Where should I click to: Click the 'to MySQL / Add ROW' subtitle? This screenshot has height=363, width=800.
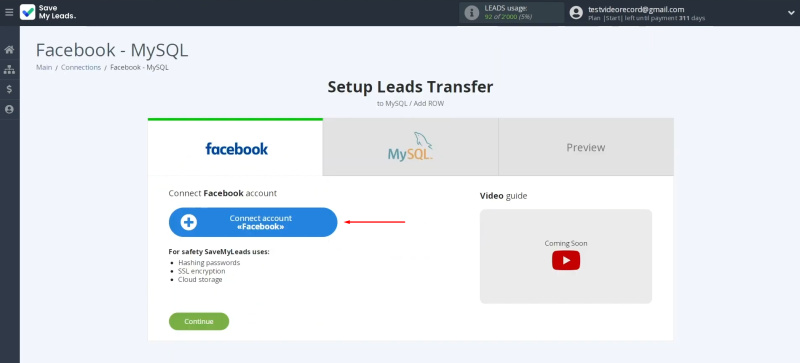410,104
